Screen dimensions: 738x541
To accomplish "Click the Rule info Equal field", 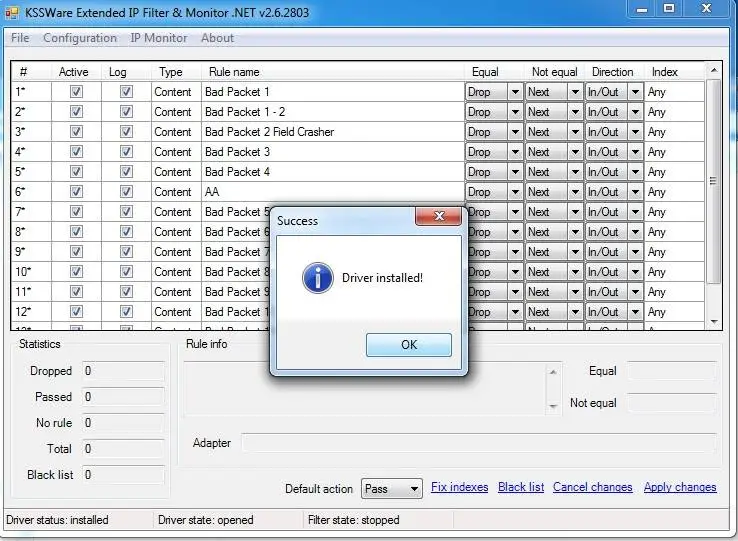I will tap(672, 371).
